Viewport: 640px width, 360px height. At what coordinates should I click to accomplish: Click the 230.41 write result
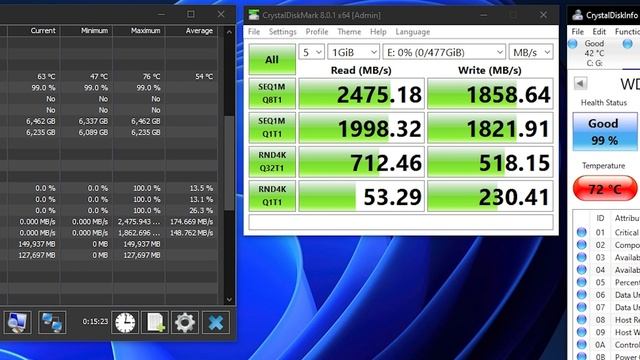point(490,196)
